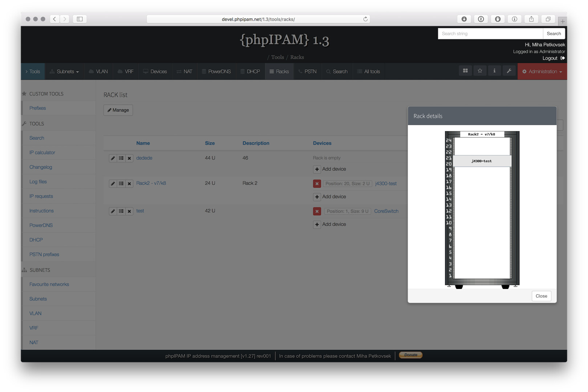588x392 pixels.
Task: Select j4300-test device in rack diagram
Action: (482, 161)
